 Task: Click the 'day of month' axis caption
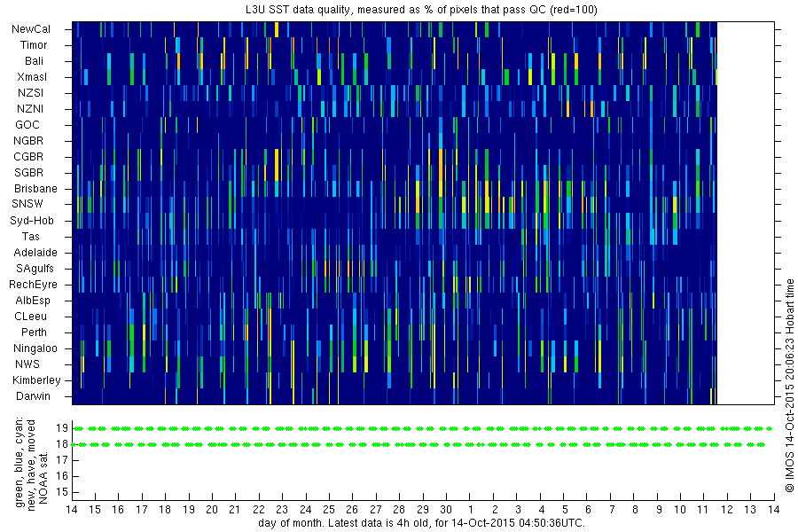(421, 523)
